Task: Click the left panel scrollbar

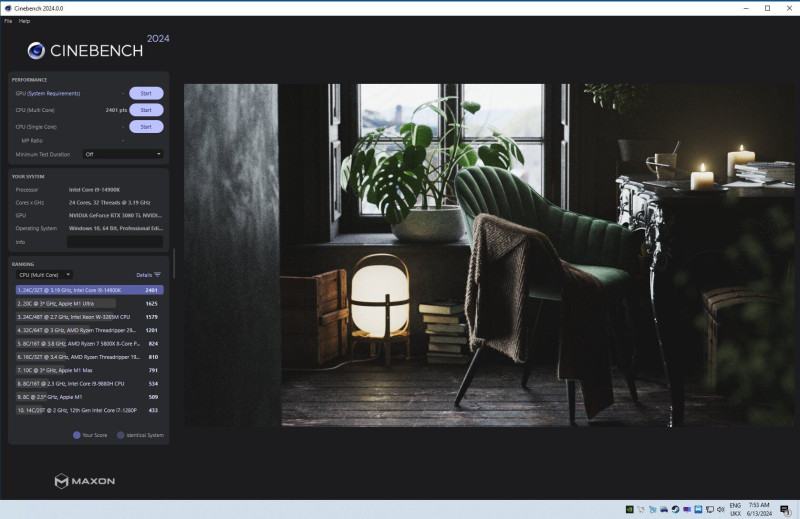Action: pyautogui.click(x=174, y=264)
